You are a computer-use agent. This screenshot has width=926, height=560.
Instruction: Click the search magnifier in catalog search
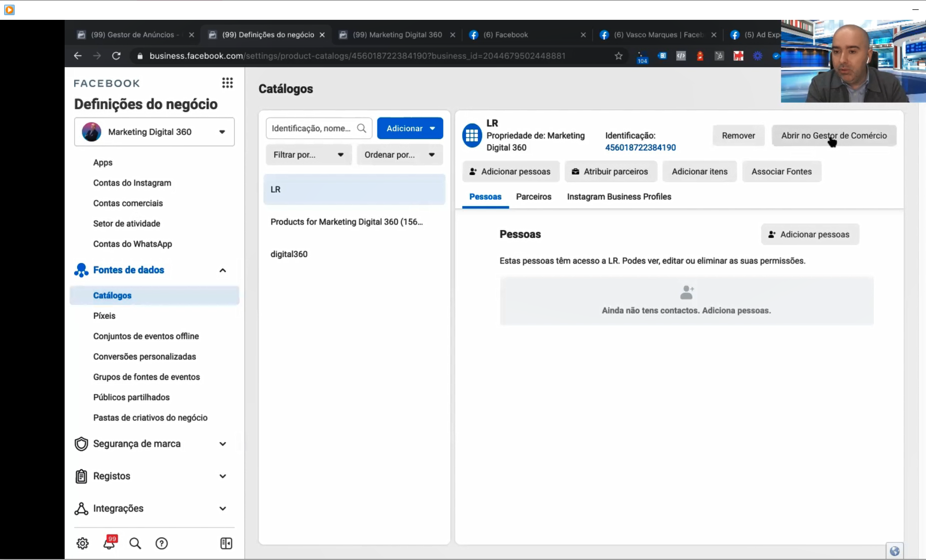(x=362, y=128)
